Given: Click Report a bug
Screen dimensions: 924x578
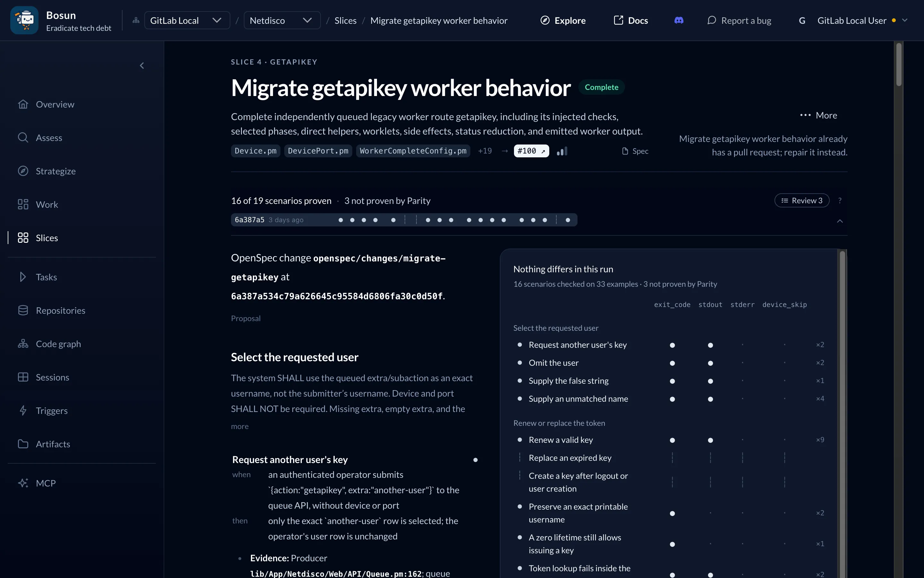Looking at the screenshot, I should pos(739,20).
